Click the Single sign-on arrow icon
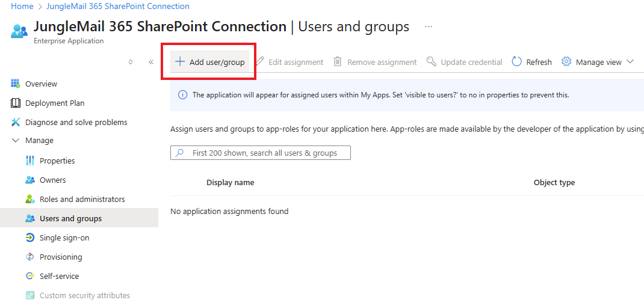 [29, 238]
